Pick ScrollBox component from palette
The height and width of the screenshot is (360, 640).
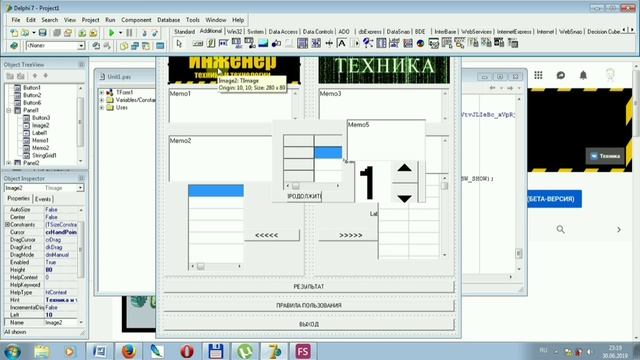(302, 43)
